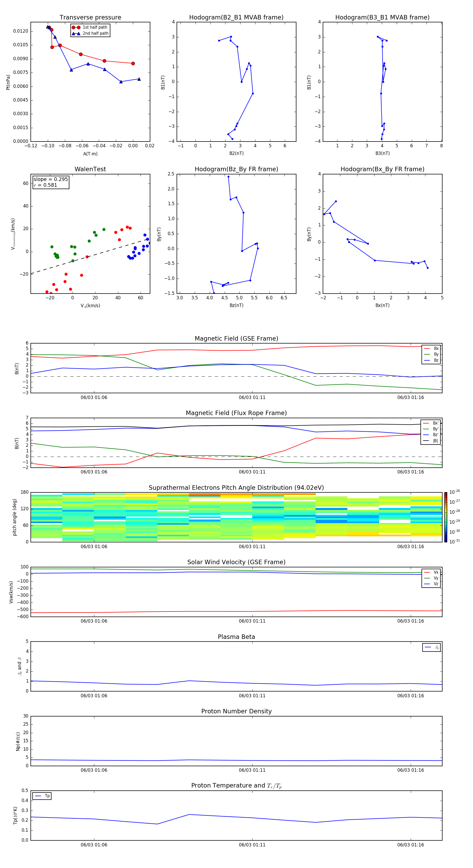
Task: Click the 'Magnetic Field (GSE Frame)' title
Action: point(236,339)
